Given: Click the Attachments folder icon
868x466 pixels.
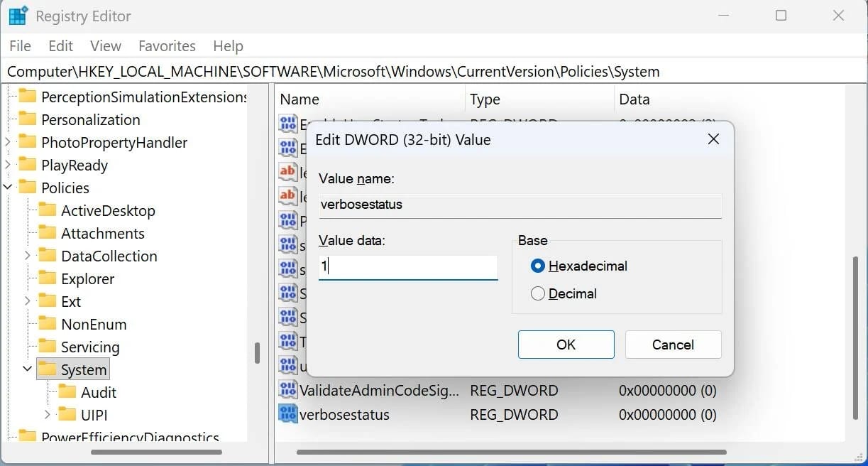Looking at the screenshot, I should 47,233.
